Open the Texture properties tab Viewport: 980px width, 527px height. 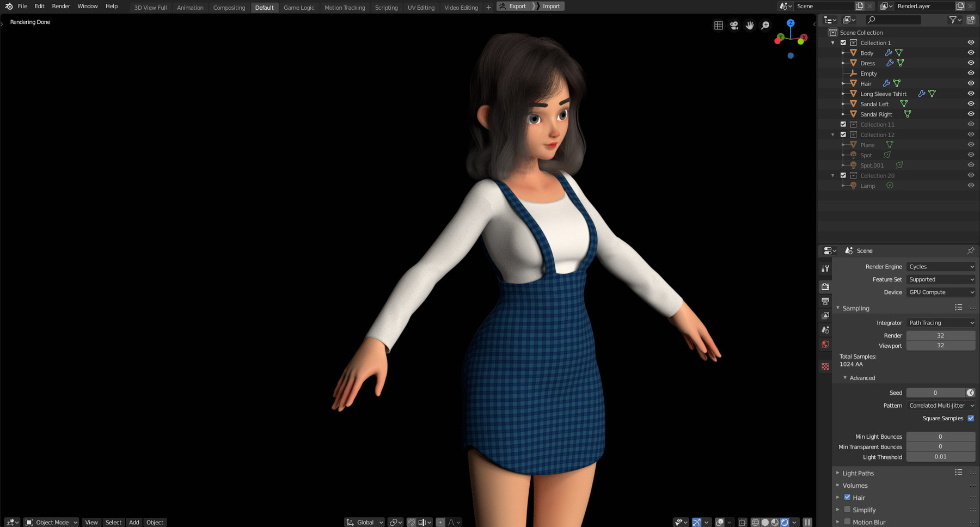(825, 366)
